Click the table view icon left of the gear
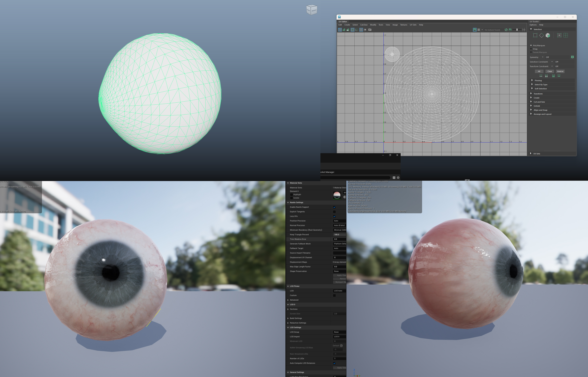The width and height of the screenshot is (588, 377). 394,178
